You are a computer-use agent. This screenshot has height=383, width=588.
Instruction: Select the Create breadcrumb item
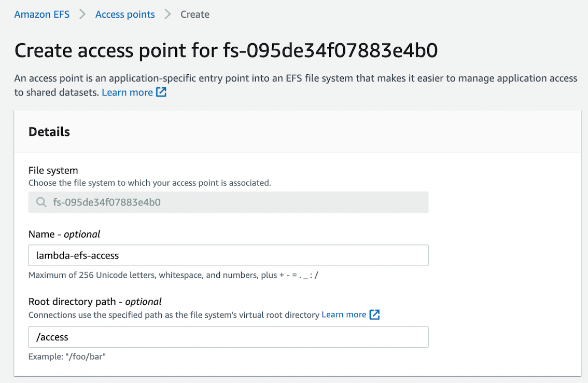194,15
